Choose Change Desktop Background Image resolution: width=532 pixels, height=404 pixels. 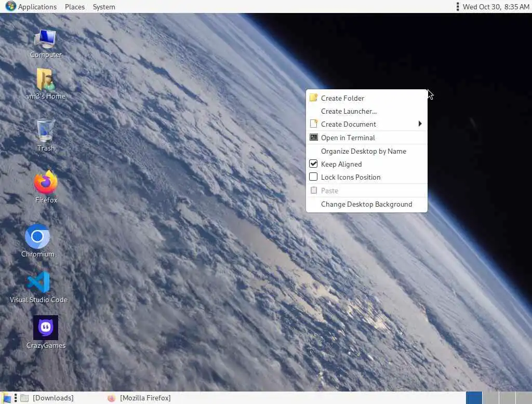coord(366,204)
